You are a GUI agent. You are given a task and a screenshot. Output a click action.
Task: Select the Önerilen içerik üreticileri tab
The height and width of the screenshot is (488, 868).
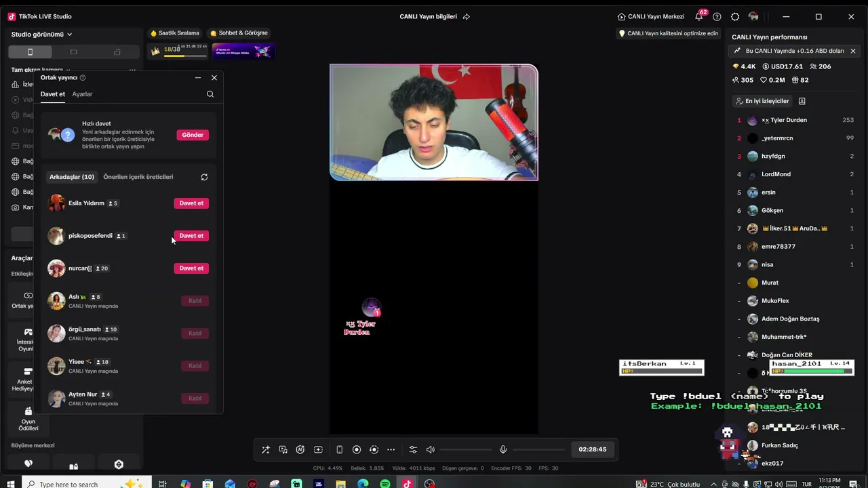click(x=138, y=177)
